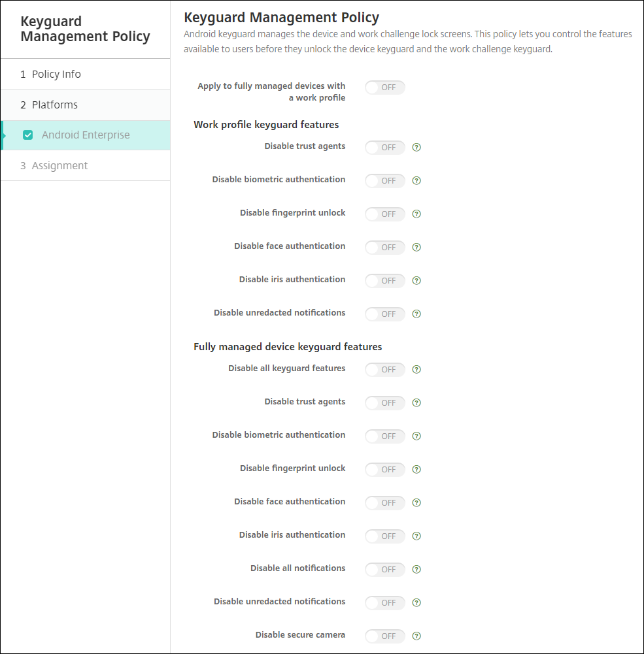Toggle work profile Disable fingerprint unlock
Screen dimensions: 644x654
[385, 214]
